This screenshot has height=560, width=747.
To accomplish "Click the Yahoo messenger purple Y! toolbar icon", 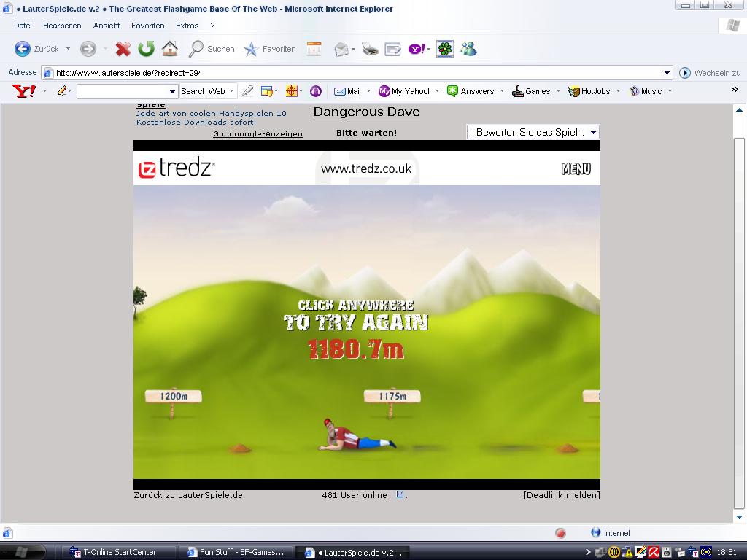I will 417,49.
